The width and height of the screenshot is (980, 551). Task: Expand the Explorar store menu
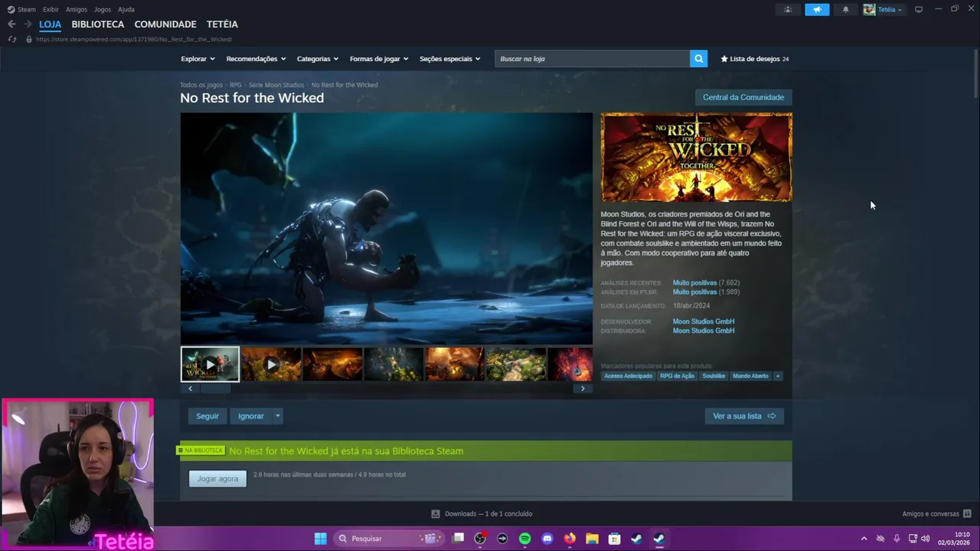pyautogui.click(x=198, y=59)
